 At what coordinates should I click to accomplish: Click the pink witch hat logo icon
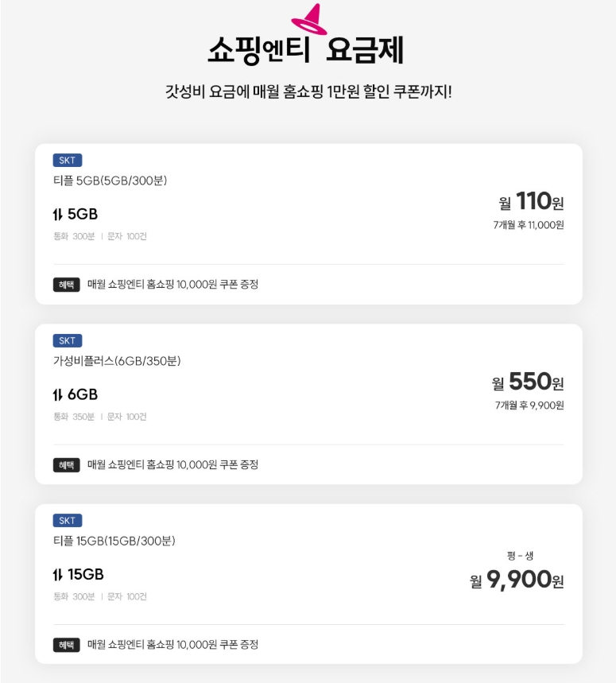click(309, 20)
